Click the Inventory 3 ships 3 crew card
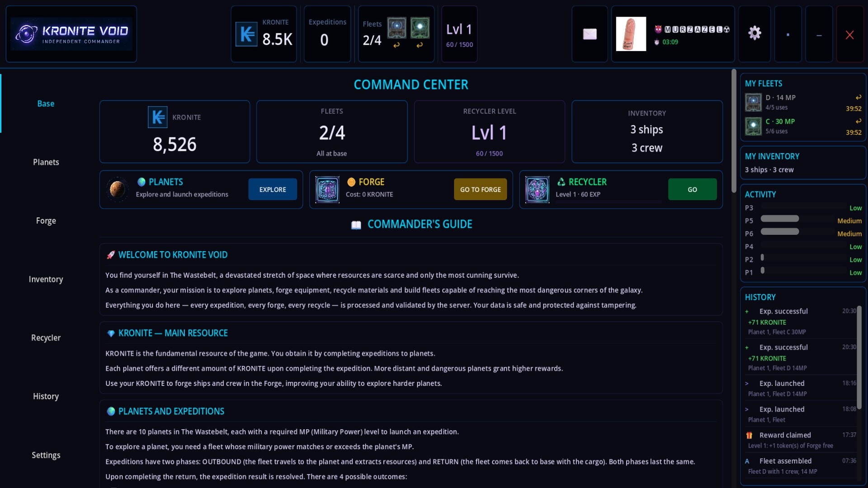The width and height of the screenshot is (868, 488). [x=647, y=131]
